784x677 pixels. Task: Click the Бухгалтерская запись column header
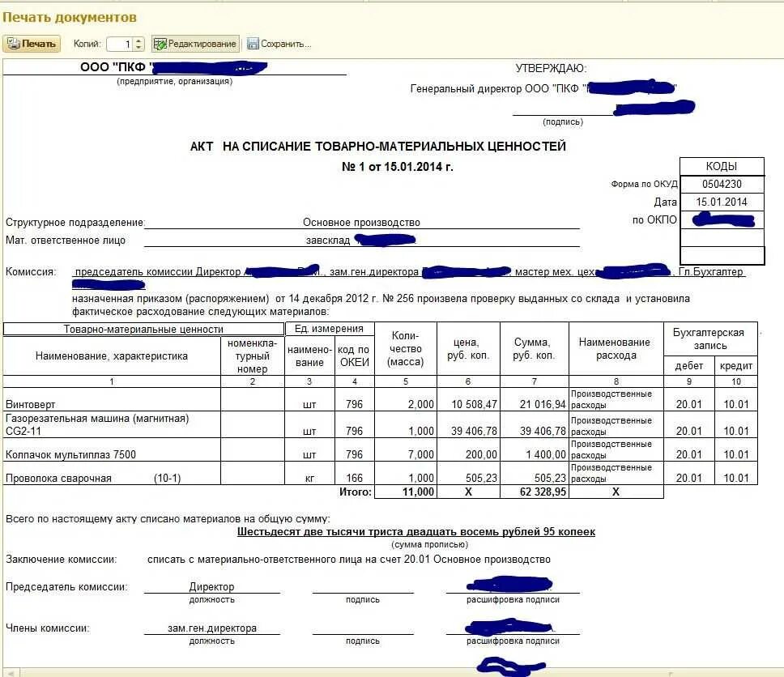pyautogui.click(x=710, y=339)
